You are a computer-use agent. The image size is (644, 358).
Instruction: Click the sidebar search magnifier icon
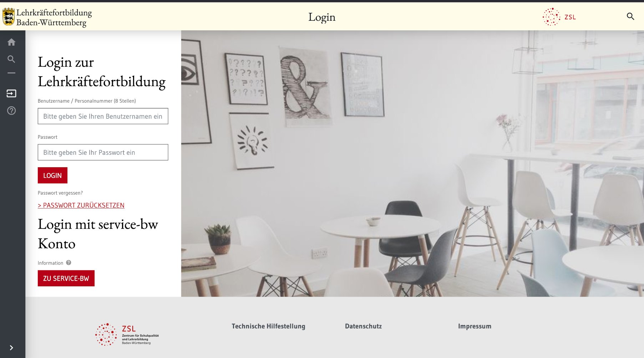11,59
